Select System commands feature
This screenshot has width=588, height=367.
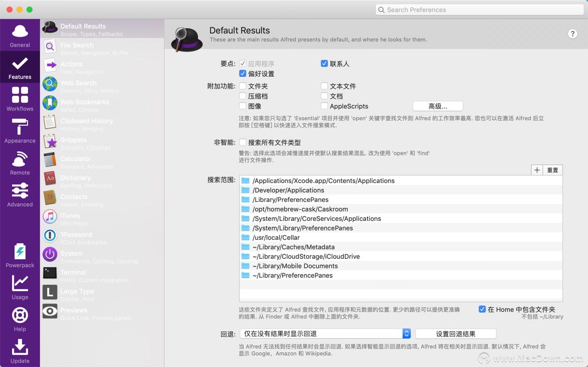pos(102,256)
